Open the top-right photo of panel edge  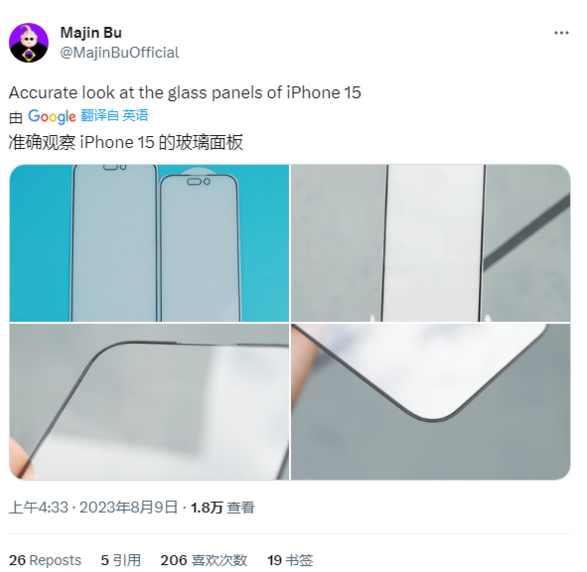[431, 243]
